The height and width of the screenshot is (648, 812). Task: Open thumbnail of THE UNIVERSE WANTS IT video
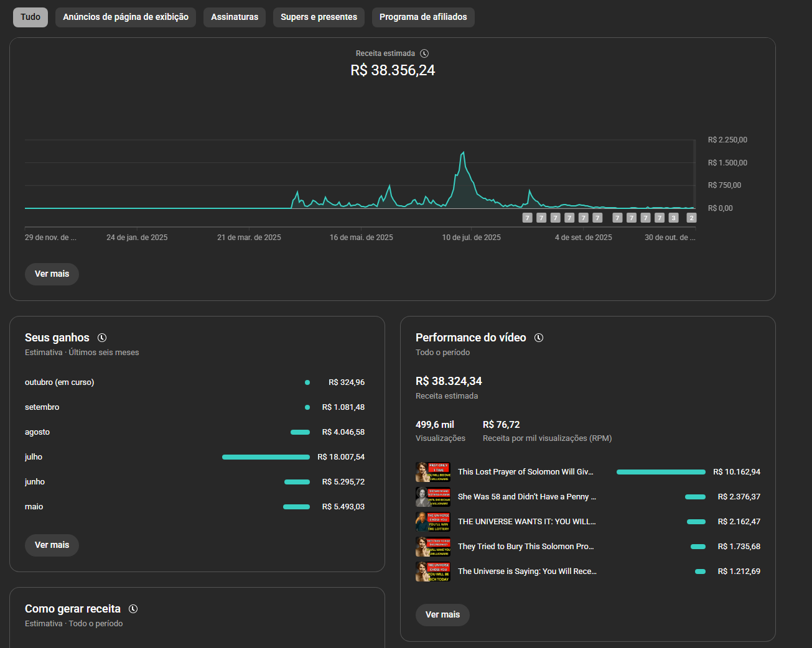pos(432,522)
